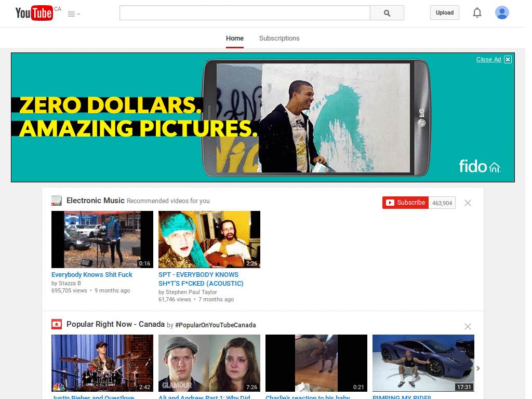The height and width of the screenshot is (399, 532).
Task: Show next popular videos with right chevron
Action: (478, 368)
